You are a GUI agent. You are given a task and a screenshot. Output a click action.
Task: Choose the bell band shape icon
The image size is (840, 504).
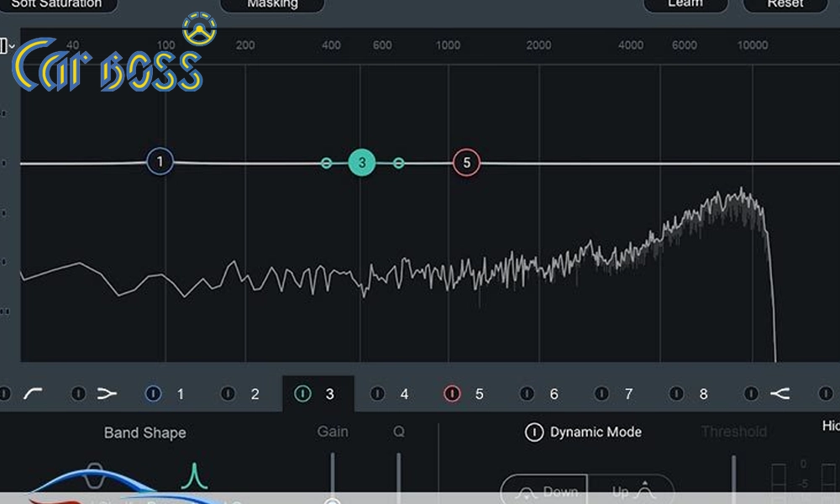pos(194,475)
